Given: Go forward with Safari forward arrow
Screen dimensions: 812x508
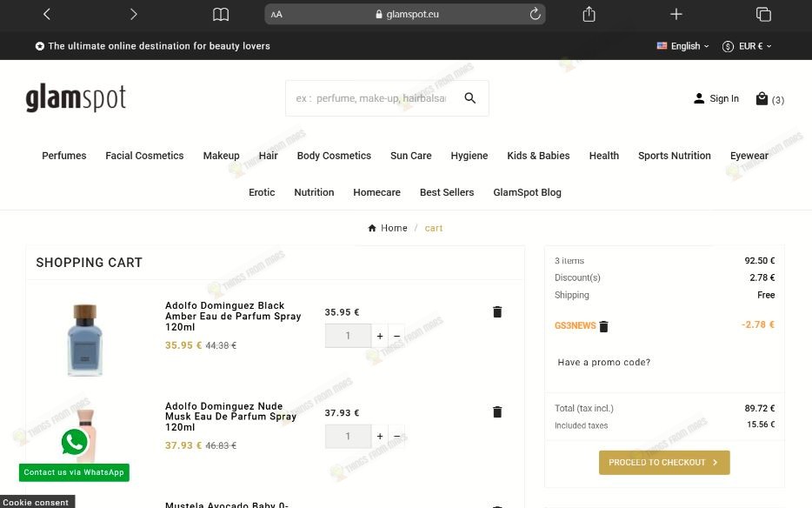Looking at the screenshot, I should [x=134, y=14].
